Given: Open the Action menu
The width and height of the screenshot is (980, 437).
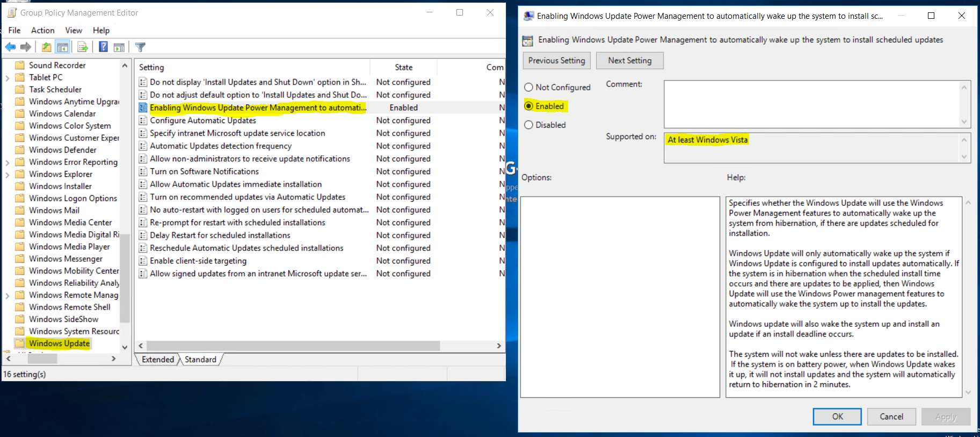Looking at the screenshot, I should coord(42,30).
